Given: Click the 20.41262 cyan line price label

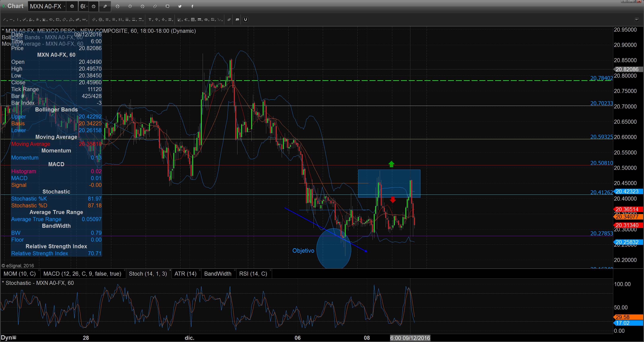Looking at the screenshot, I should (x=602, y=192).
